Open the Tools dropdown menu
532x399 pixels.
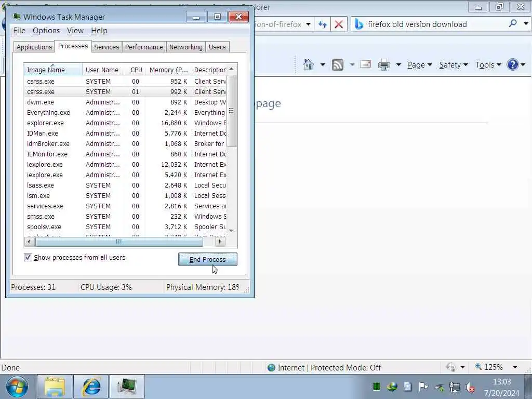point(488,65)
